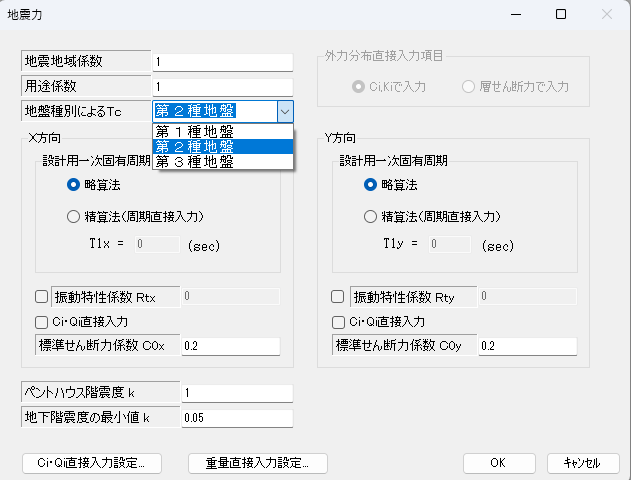
Task: Select X方向 精算法(周期直接入力) radio button
Action: point(73,217)
